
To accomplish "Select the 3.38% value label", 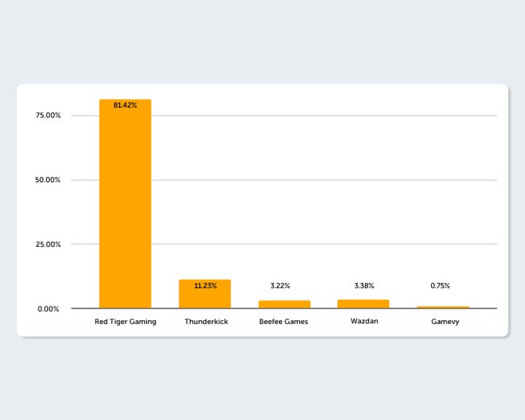I will pos(364,286).
